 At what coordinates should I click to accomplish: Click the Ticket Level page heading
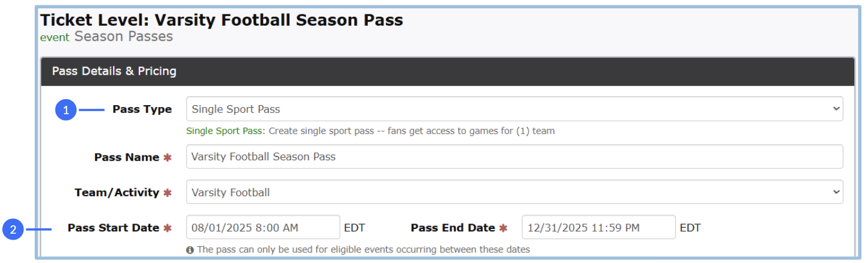(221, 20)
